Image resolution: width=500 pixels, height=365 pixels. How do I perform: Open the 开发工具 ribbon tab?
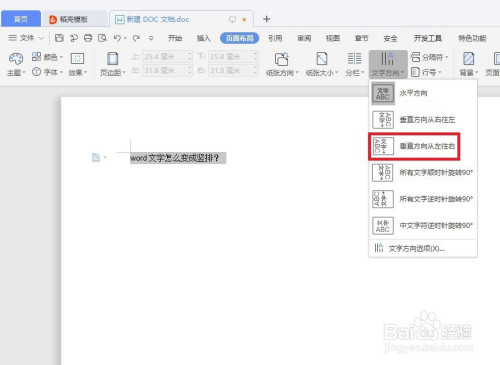point(428,38)
